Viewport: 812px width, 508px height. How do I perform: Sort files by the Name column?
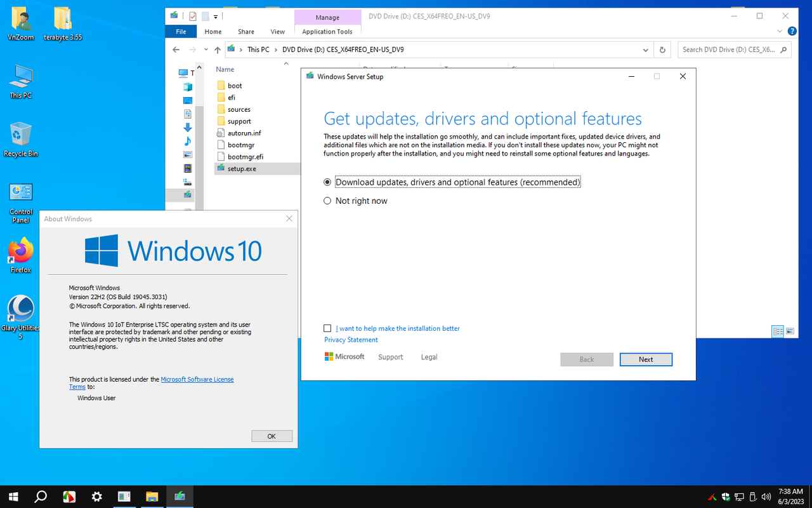click(225, 69)
